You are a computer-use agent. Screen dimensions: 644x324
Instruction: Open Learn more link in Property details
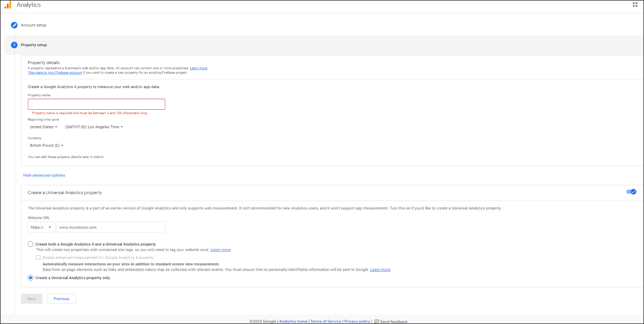199,68
